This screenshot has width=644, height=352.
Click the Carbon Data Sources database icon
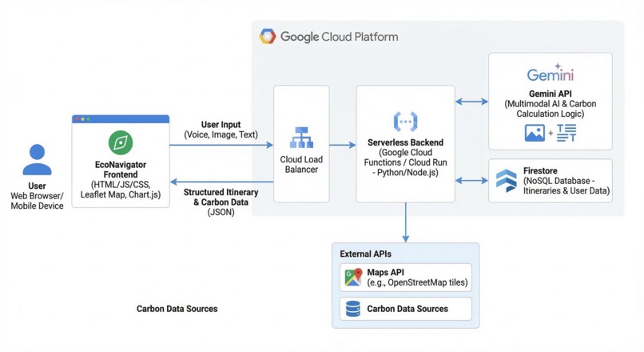coord(353,309)
